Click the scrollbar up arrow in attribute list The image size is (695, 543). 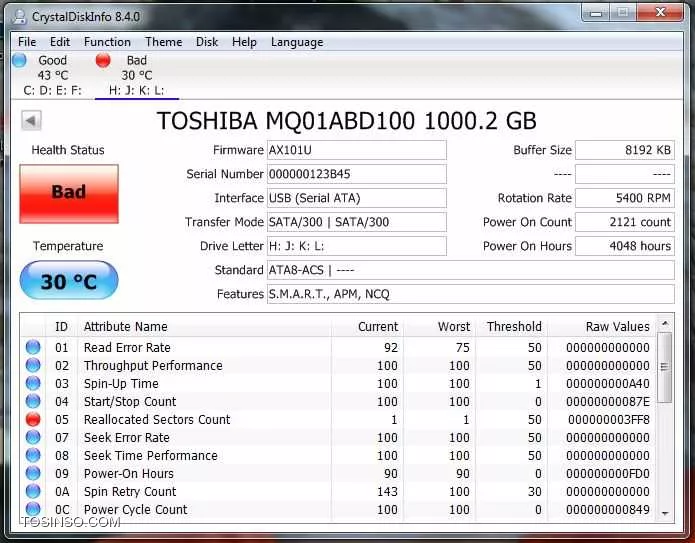pyautogui.click(x=665, y=324)
